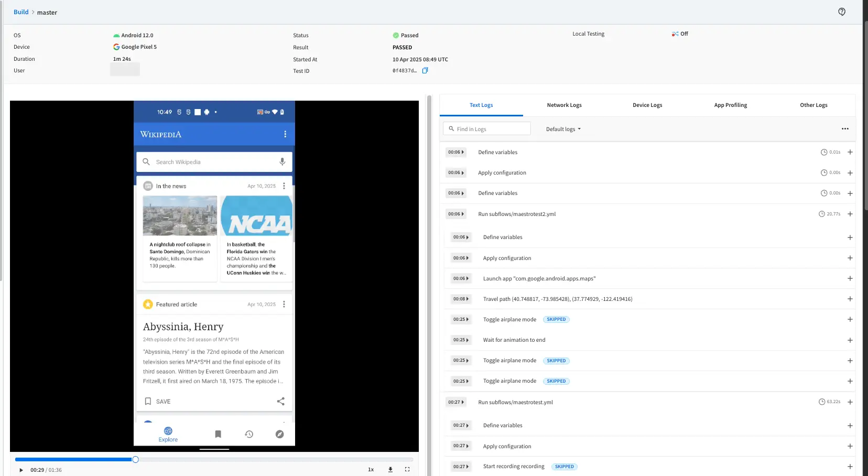Viewport: 868px width, 476px height.
Task: Open Wikipedia app overflow menu
Action: coord(285,134)
